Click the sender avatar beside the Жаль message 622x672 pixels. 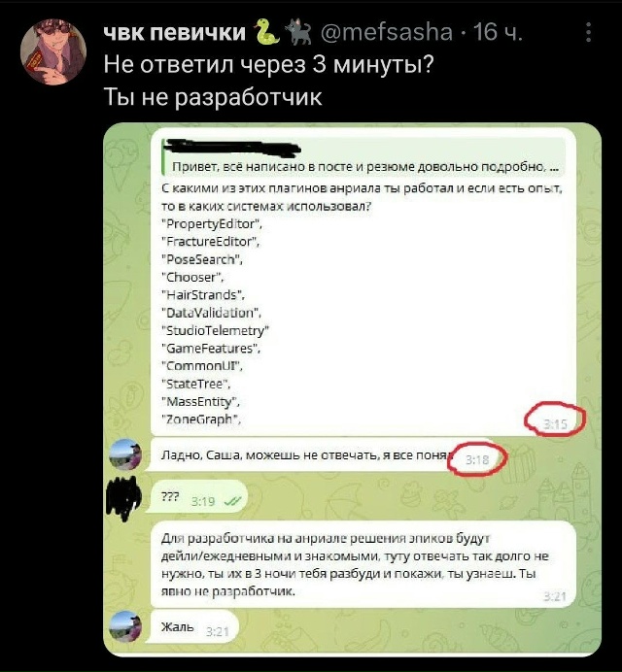coord(125,626)
